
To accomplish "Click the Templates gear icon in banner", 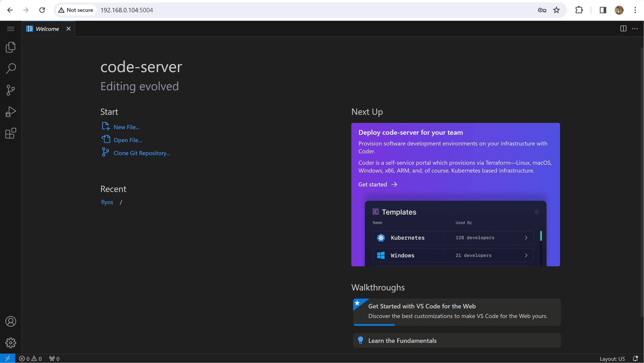I will 537,212.
